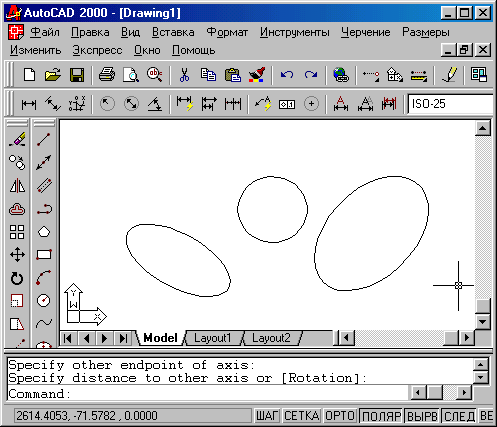Image resolution: width=497 pixels, height=427 pixels.
Task: Select the Radius Dimension tool
Action: click(x=107, y=104)
